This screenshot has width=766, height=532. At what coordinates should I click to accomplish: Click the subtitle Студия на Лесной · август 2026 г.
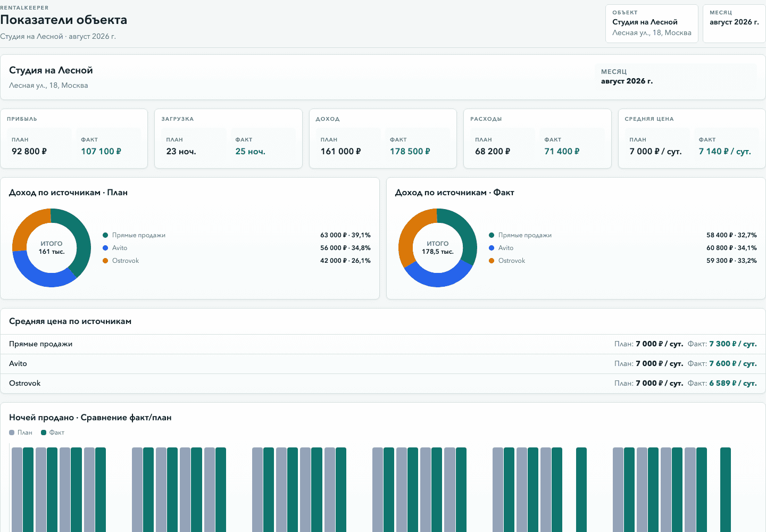[x=58, y=37]
